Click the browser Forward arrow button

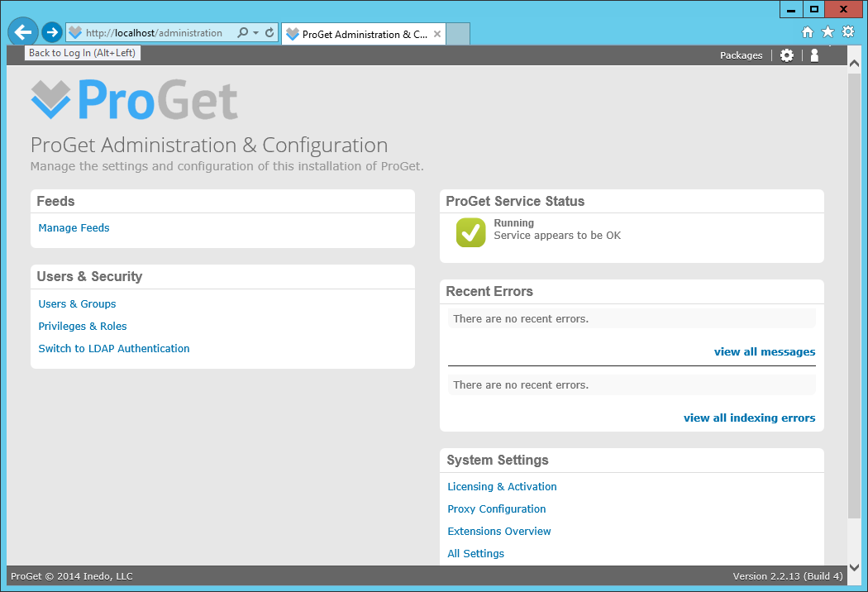(x=52, y=32)
